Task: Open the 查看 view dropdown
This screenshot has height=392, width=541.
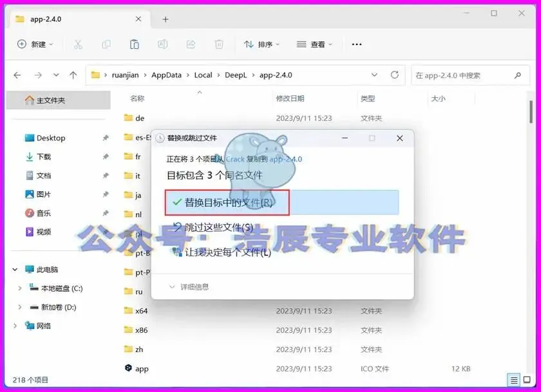Action: point(314,44)
